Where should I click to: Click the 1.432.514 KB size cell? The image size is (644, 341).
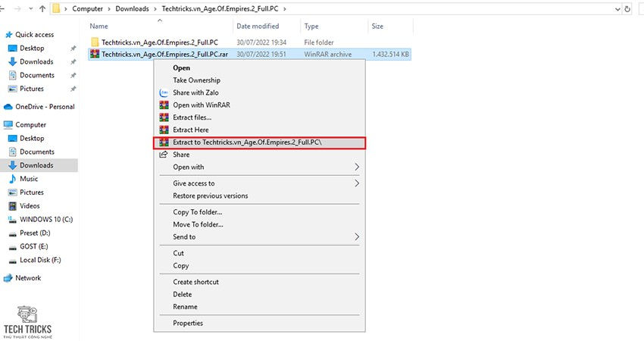[x=390, y=55]
